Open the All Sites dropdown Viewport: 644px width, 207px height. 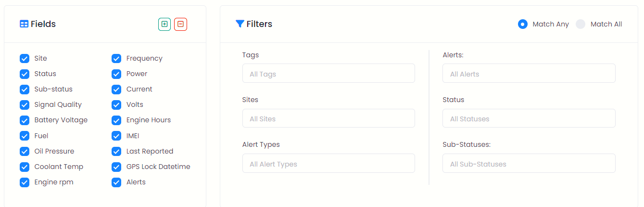tap(328, 118)
